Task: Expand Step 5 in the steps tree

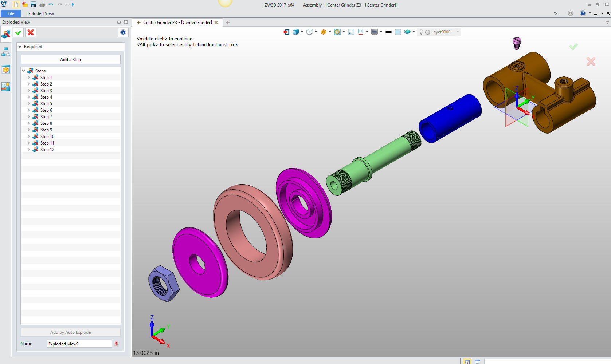Action: (x=29, y=104)
